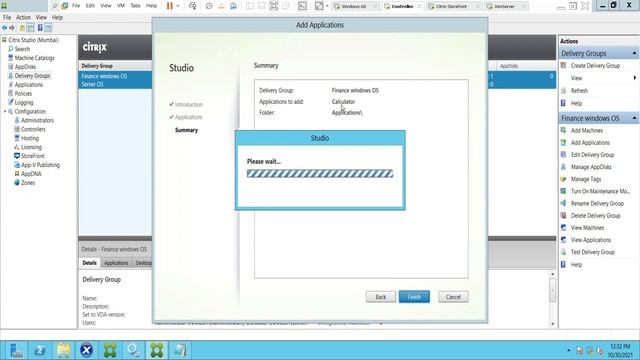640x360 pixels.
Task: Click Add Machines action
Action: pyautogui.click(x=587, y=131)
